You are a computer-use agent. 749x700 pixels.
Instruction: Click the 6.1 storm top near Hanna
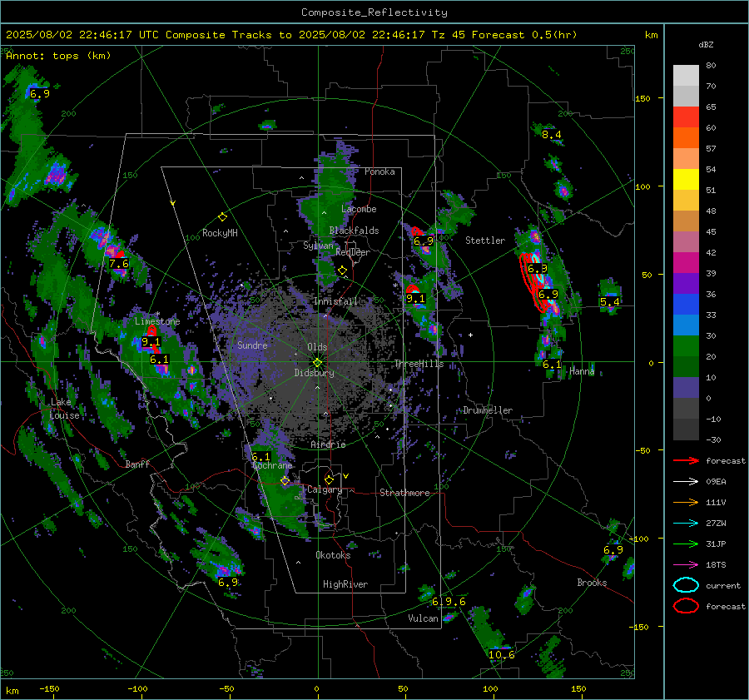(x=552, y=365)
